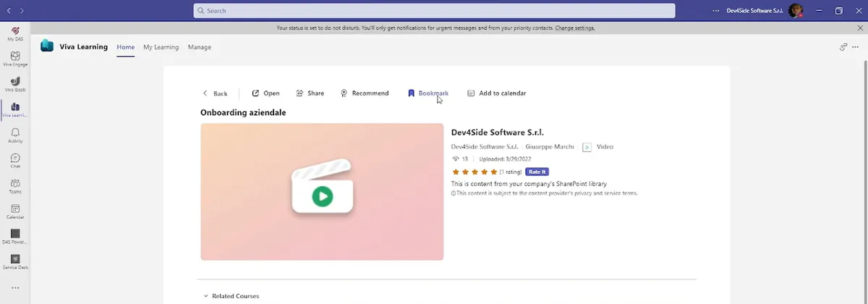Expand the Related Courses section
This screenshot has width=868, height=304.
pos(231,296)
